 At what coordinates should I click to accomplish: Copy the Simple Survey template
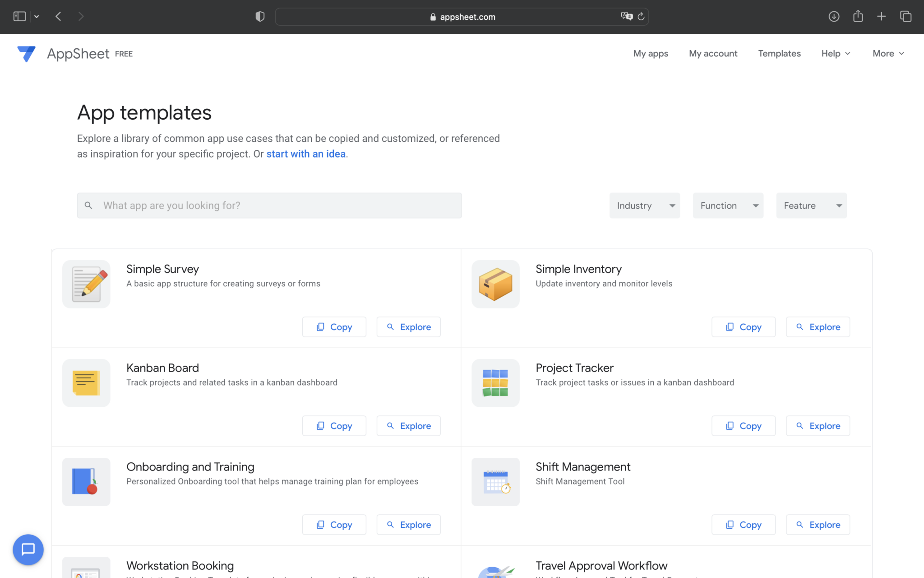click(334, 326)
